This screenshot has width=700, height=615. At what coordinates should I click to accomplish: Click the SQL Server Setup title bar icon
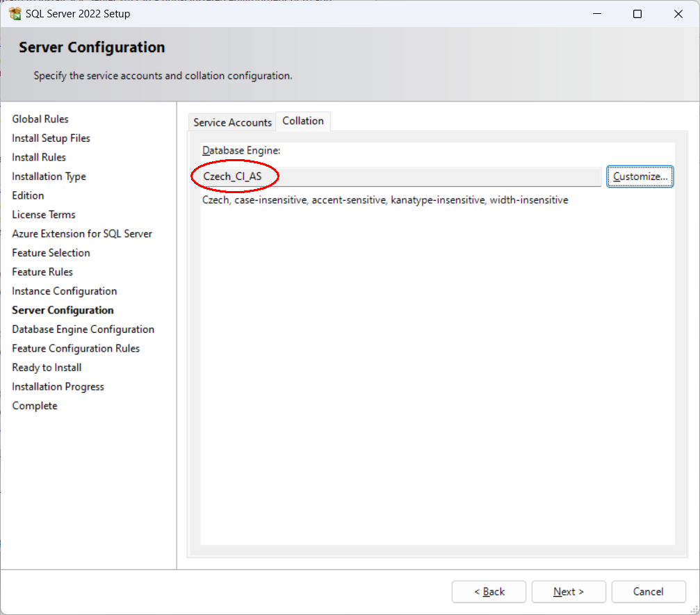coord(15,14)
